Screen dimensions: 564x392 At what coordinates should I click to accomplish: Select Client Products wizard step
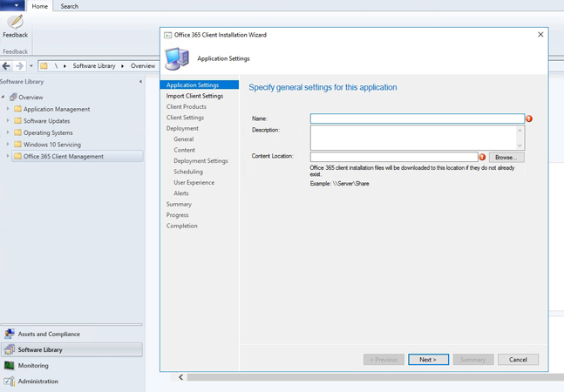coord(187,107)
